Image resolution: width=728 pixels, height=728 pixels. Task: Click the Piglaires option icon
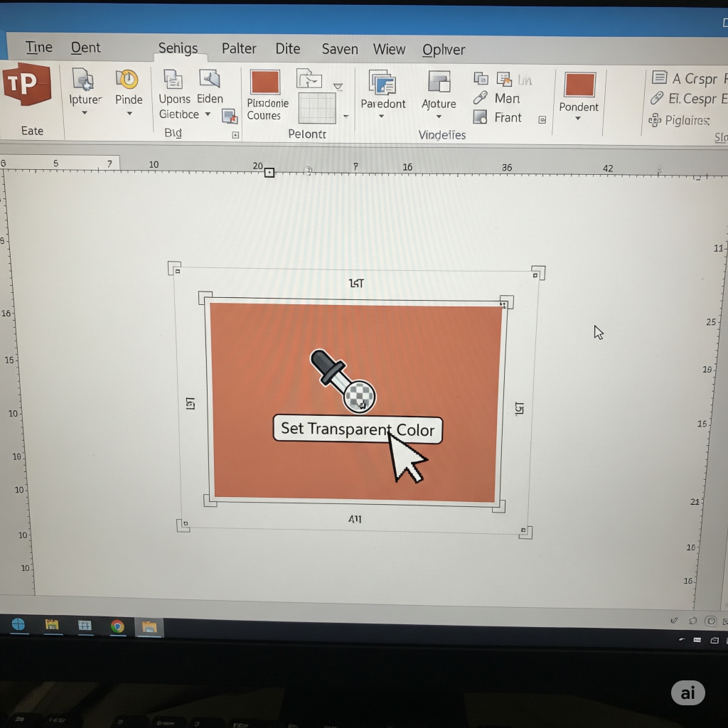655,120
